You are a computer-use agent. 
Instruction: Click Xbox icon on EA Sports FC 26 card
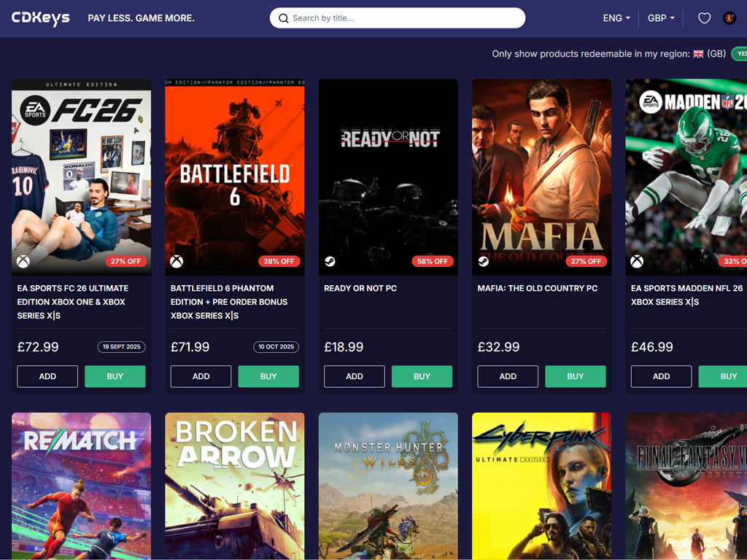point(23,262)
